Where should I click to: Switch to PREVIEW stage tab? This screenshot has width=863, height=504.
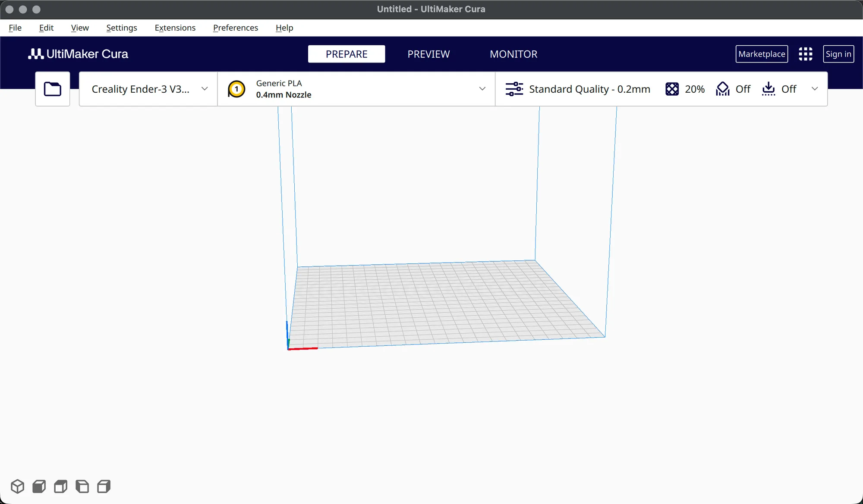point(428,54)
